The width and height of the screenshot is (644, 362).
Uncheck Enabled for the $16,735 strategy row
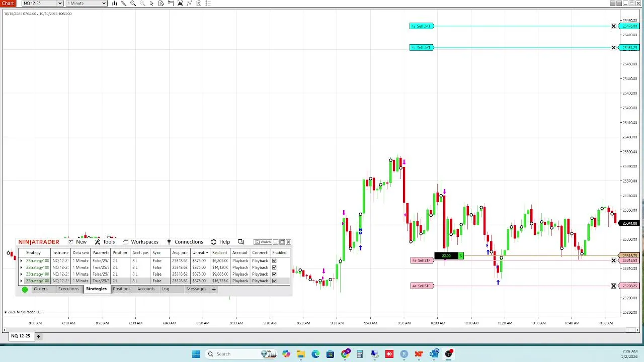pos(274,281)
